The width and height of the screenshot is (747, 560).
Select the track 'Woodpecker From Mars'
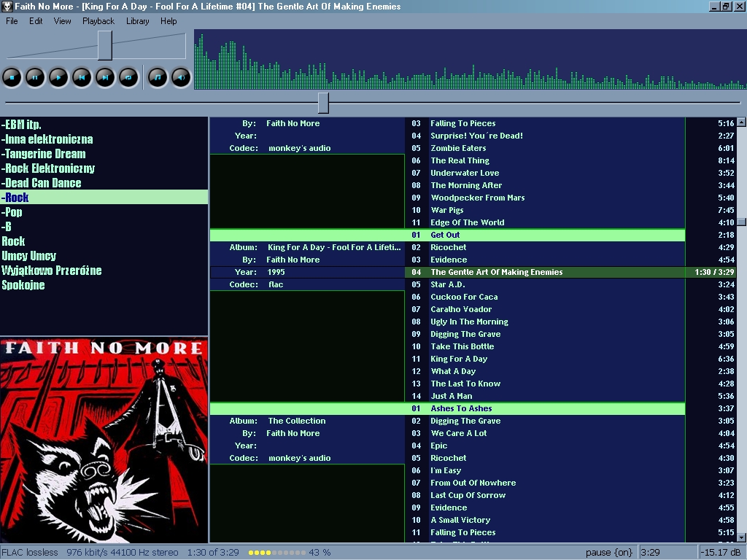coord(570,198)
